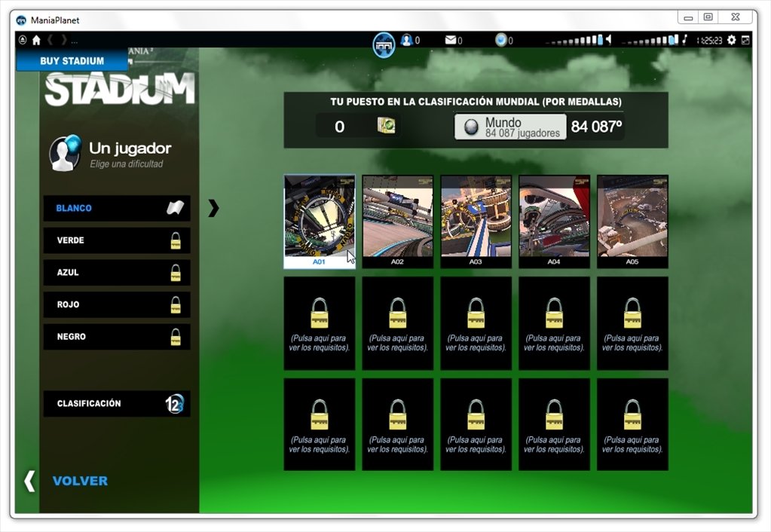Open track A04 thumbnail
771x532 pixels.
554,222
